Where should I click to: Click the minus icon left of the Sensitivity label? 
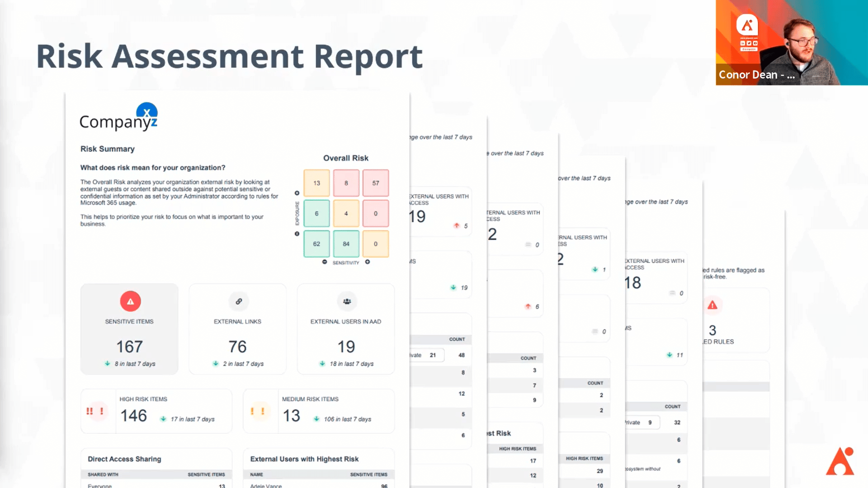[325, 262]
